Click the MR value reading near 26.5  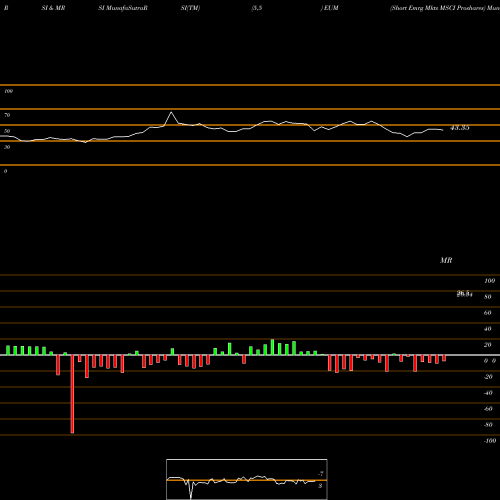464,294
